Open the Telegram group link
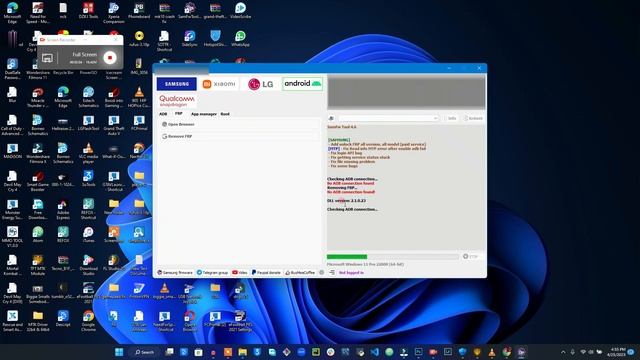This screenshot has height=360, width=640. [x=212, y=272]
